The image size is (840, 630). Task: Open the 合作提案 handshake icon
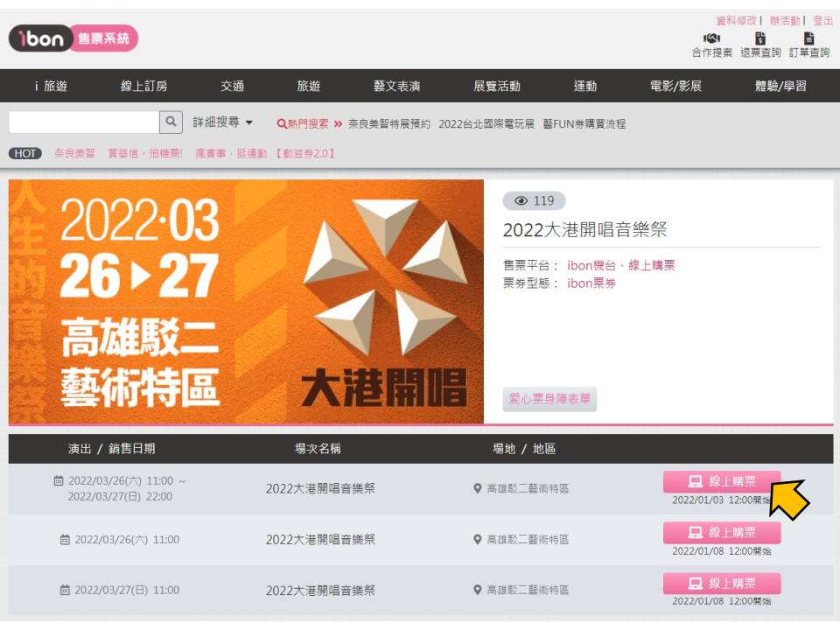pos(711,38)
